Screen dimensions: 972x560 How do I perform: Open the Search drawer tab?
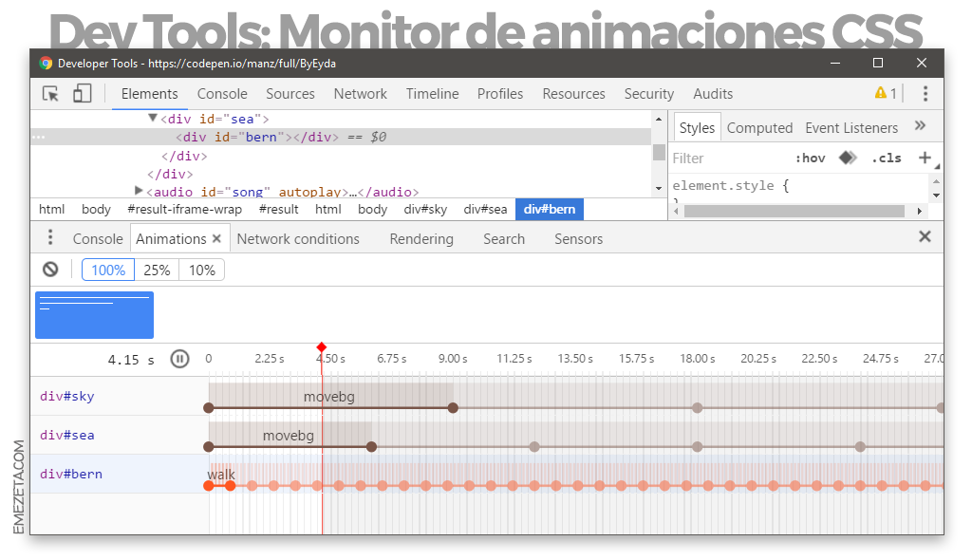click(x=504, y=239)
